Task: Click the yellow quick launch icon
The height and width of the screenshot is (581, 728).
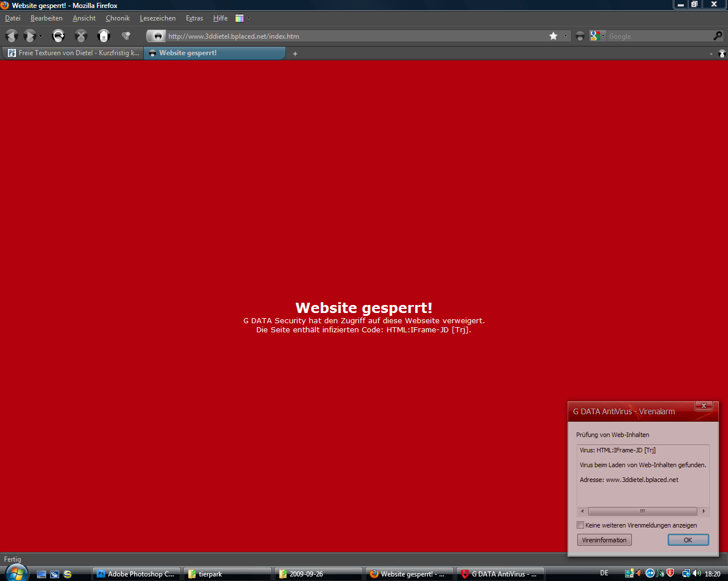Action: click(68, 574)
